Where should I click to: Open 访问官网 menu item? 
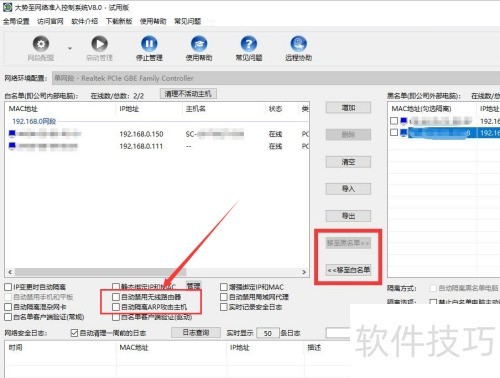50,21
